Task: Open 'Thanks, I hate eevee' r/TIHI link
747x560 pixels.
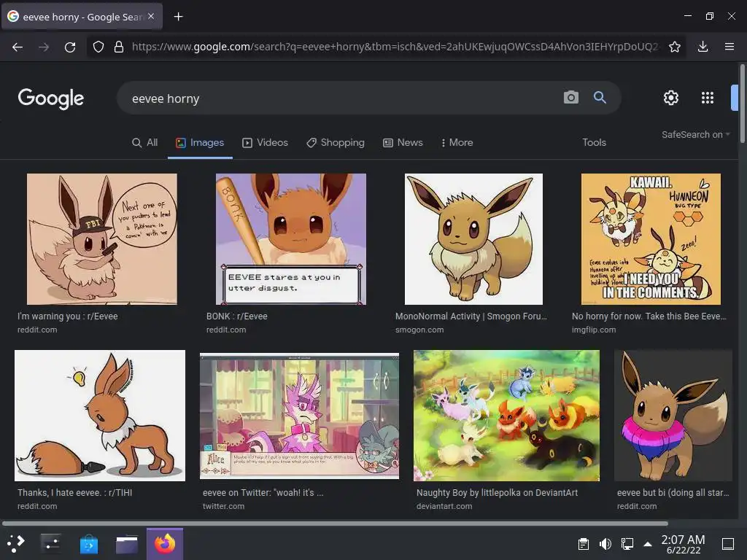Action: (75, 493)
